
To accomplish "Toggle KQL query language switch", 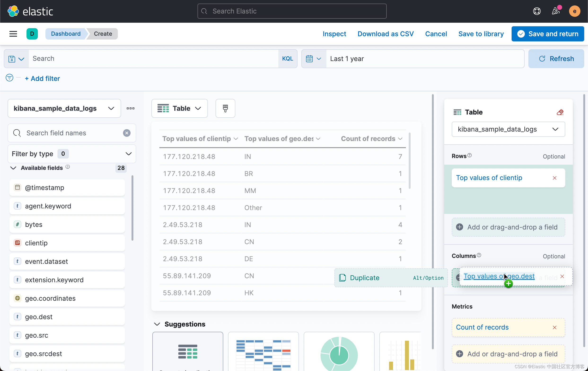I will (x=287, y=59).
